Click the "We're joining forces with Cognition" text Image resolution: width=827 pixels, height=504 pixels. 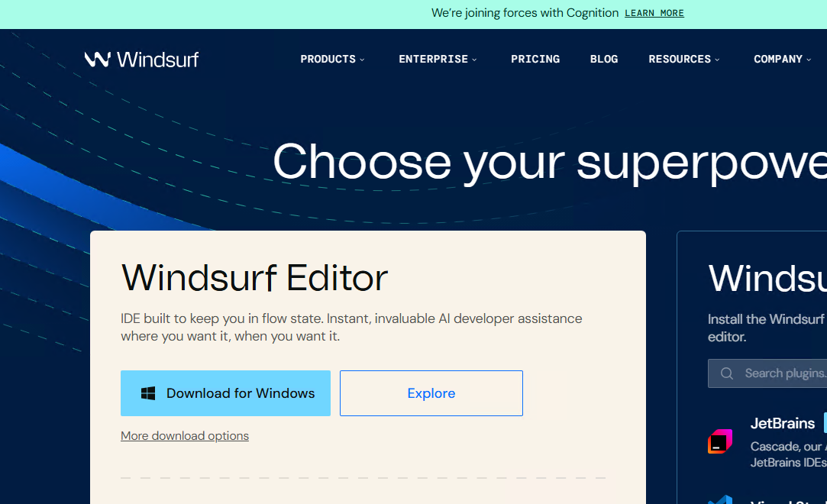pos(525,13)
